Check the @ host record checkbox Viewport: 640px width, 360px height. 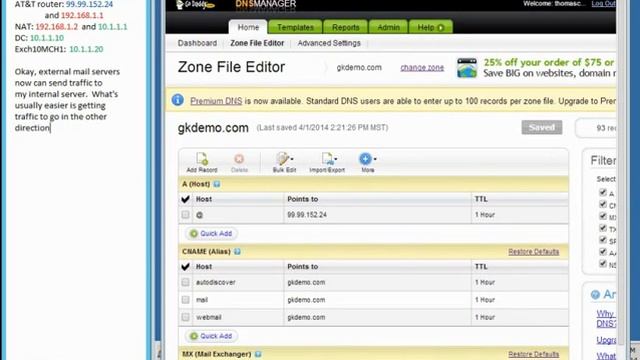[x=185, y=215]
